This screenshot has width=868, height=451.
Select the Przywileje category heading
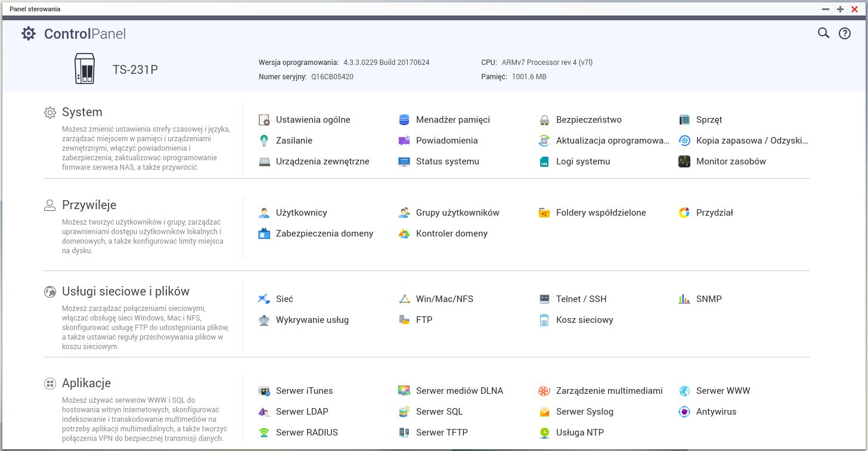[x=89, y=205]
